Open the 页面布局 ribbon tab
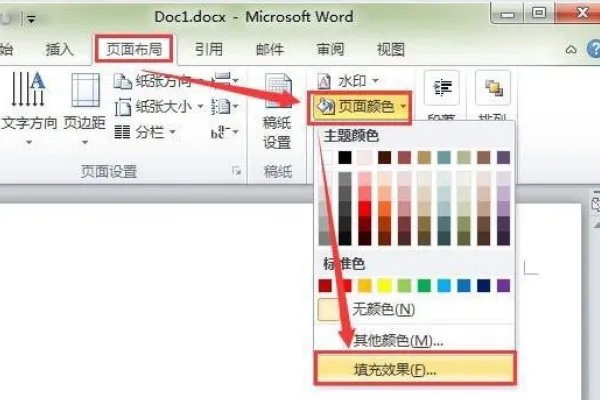Viewport: 600px width, 400px height. [x=134, y=49]
